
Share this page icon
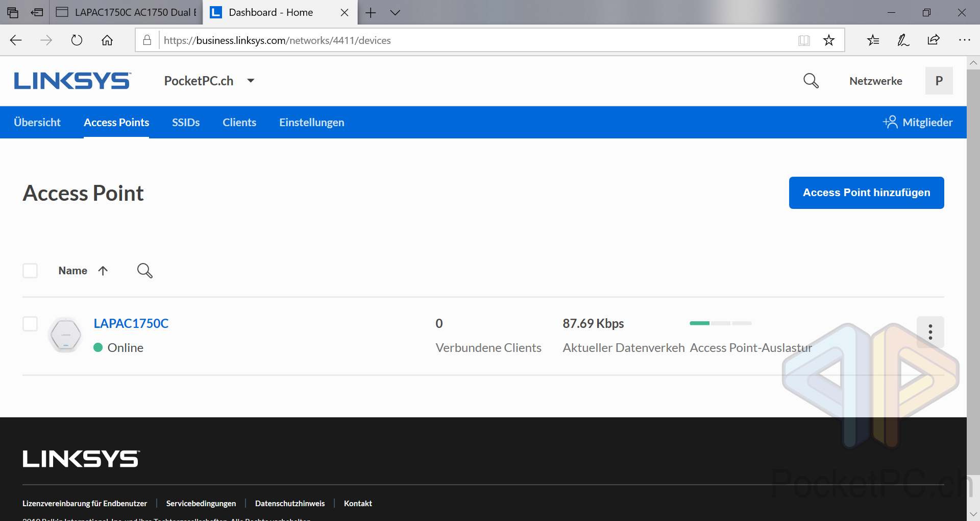pyautogui.click(x=934, y=40)
